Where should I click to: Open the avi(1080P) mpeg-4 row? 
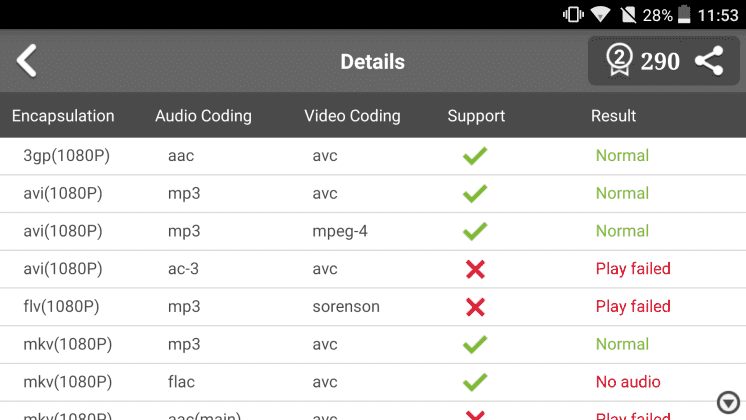pyautogui.click(x=373, y=231)
